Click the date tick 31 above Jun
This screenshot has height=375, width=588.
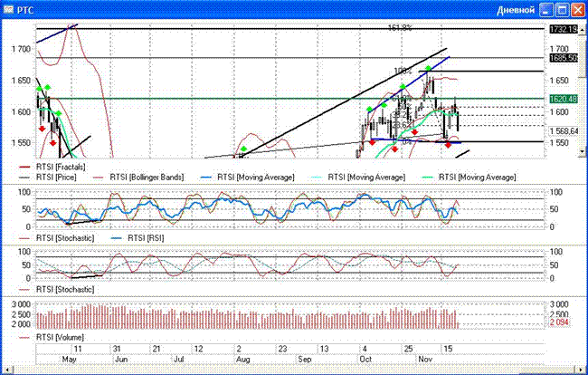(117, 349)
